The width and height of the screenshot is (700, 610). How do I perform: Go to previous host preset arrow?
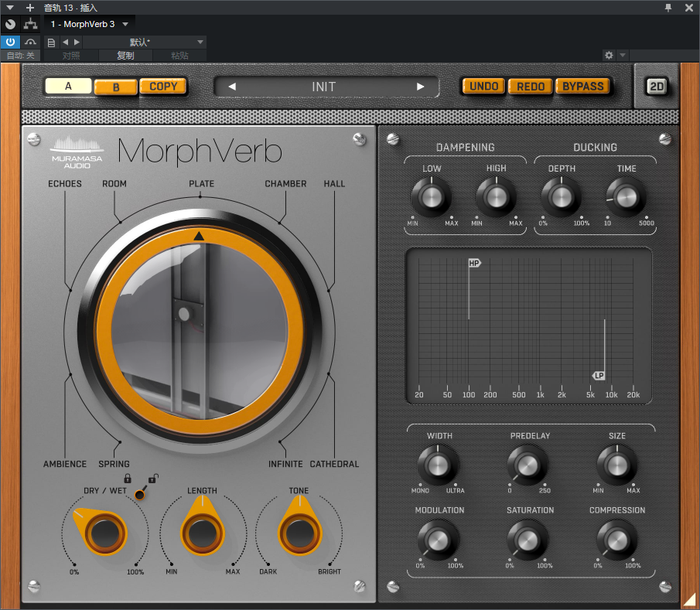(x=65, y=42)
